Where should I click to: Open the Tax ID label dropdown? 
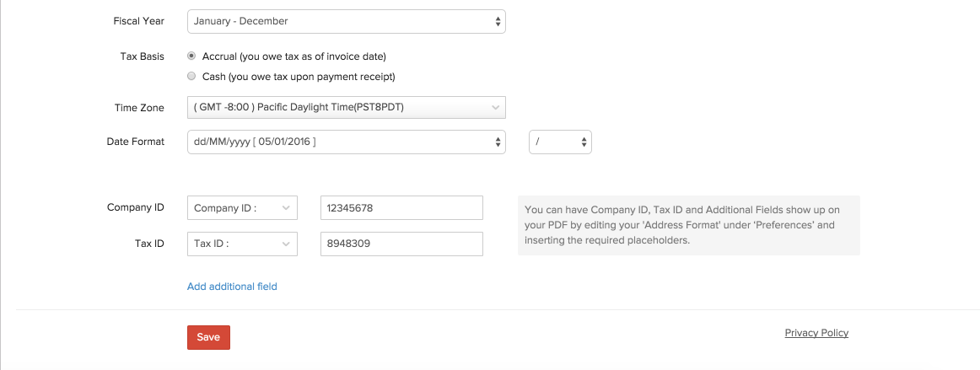(243, 244)
